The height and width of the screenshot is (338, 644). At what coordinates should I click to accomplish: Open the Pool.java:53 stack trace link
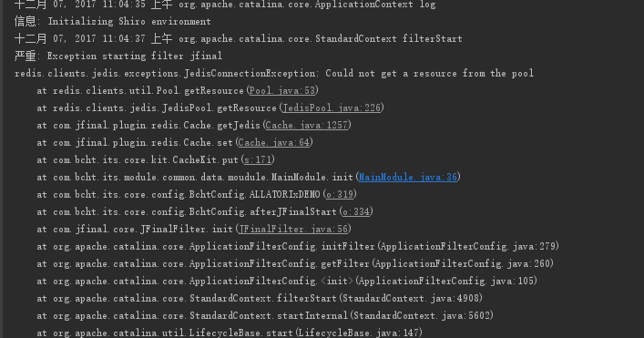click(x=282, y=90)
